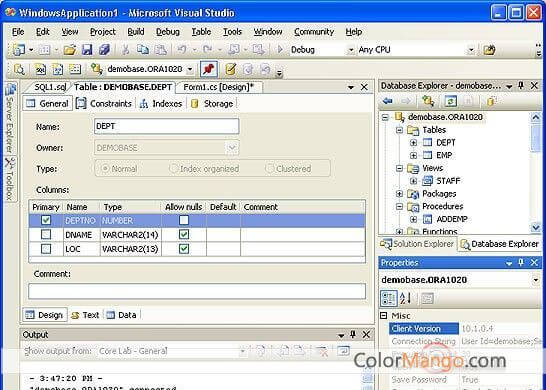Open the demobase.ORA1020 connection dropdown

190,69
